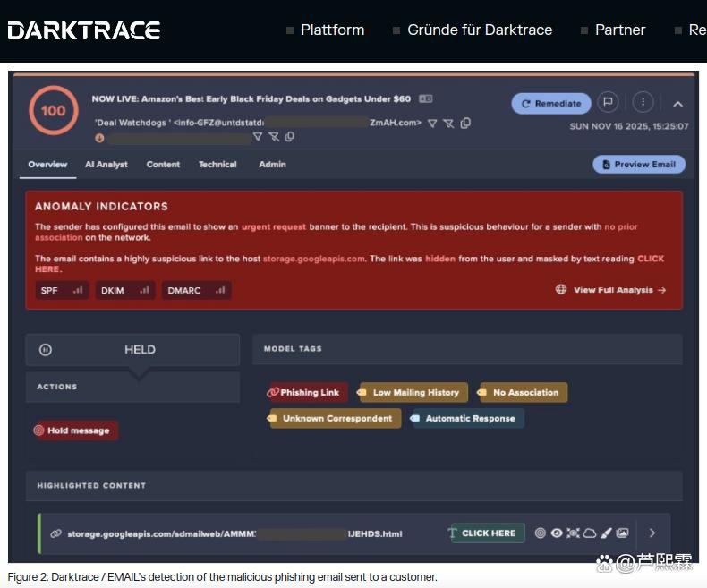
Task: Open the Plattform navigation menu
Action: pyautogui.click(x=332, y=30)
